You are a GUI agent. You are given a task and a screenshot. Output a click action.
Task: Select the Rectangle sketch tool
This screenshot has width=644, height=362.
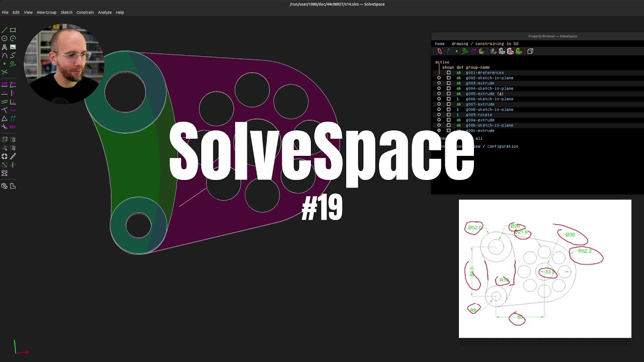point(13,30)
